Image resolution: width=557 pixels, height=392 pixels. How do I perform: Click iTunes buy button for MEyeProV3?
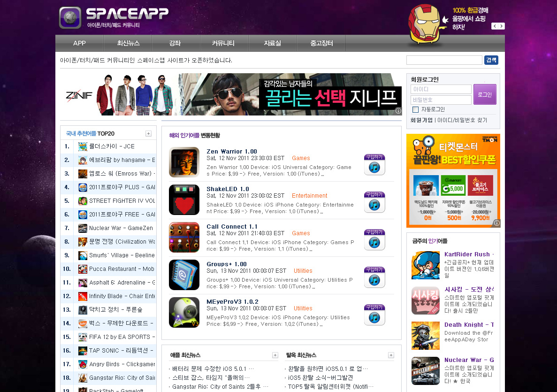[x=374, y=315]
